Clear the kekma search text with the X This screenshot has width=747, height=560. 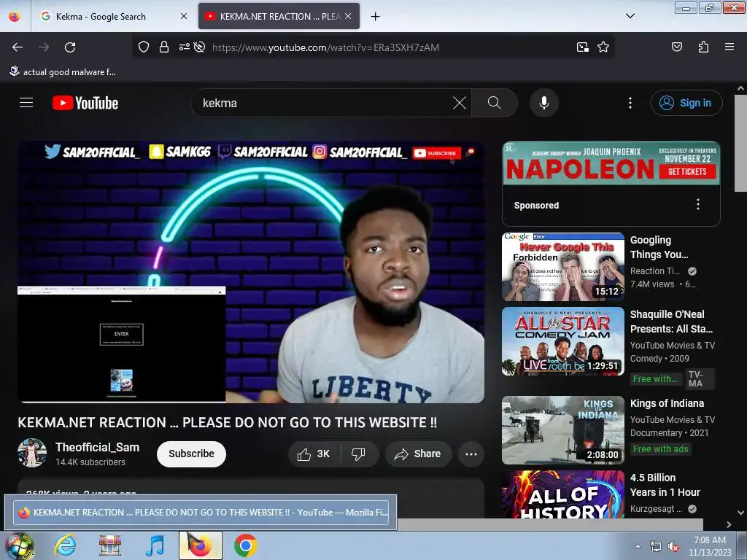[460, 103]
